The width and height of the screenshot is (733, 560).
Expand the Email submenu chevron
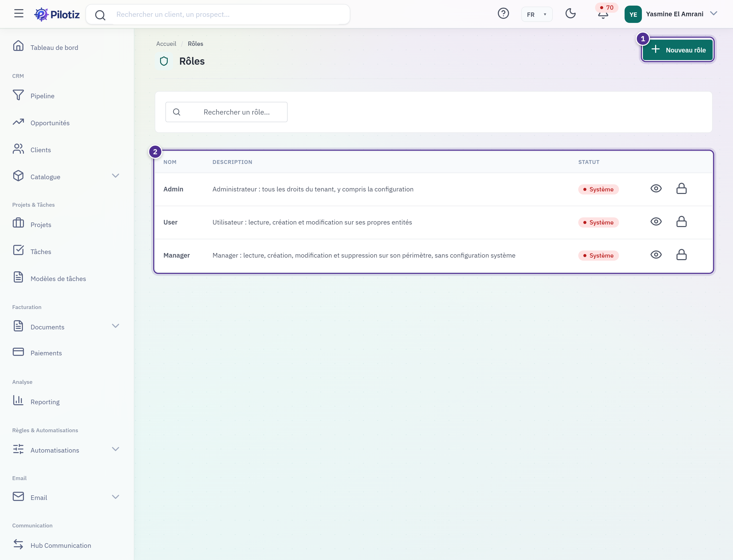[x=115, y=497]
